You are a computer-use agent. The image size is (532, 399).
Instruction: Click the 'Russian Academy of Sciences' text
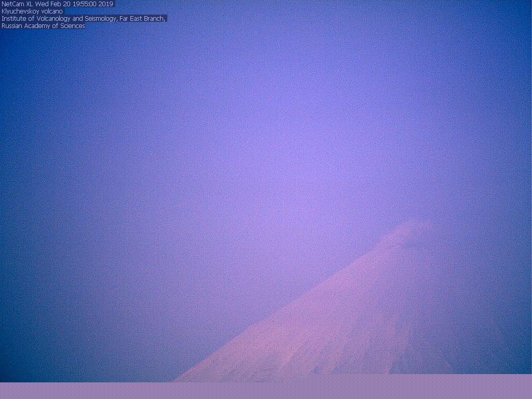[x=43, y=26]
